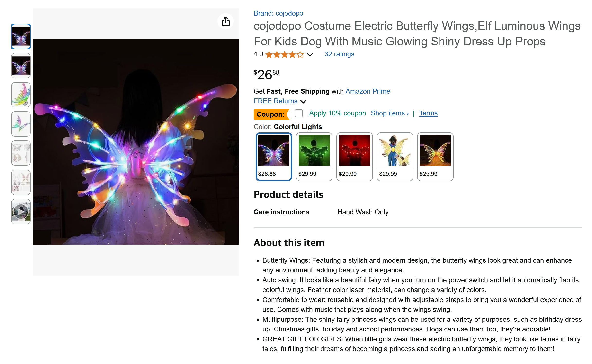Click Shop items coupon link
Screen dimensions: 592x364
(x=389, y=113)
